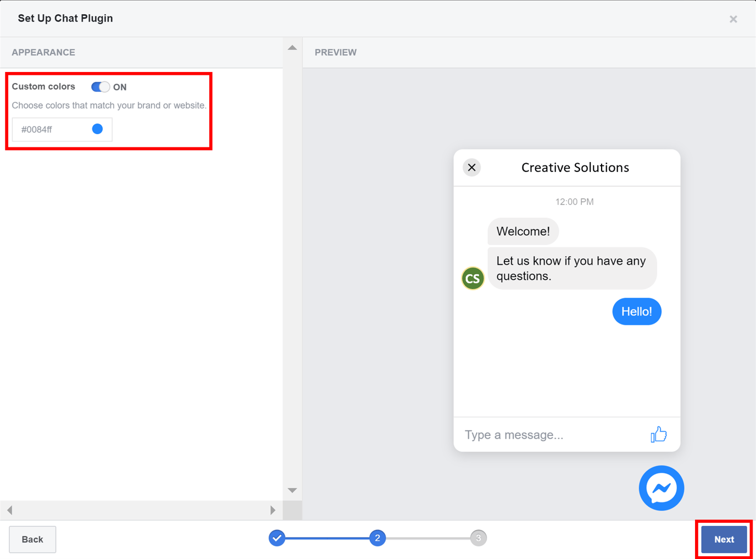Open the blue color swatch picker
The image size is (756, 559).
pos(97,129)
